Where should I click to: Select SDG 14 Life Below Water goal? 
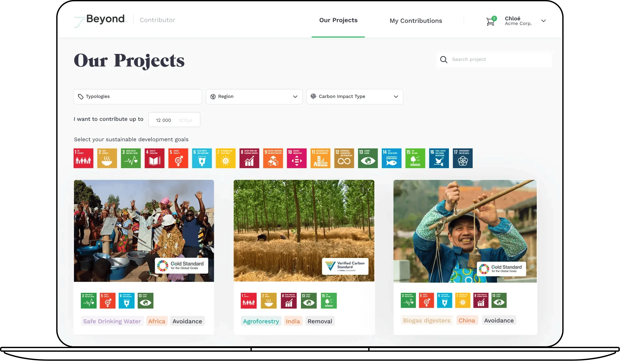(391, 158)
